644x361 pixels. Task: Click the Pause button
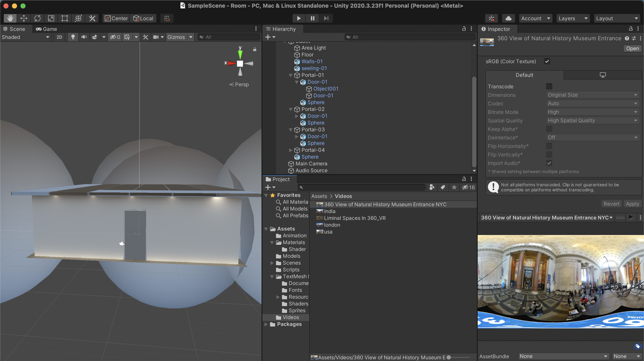[x=312, y=18]
